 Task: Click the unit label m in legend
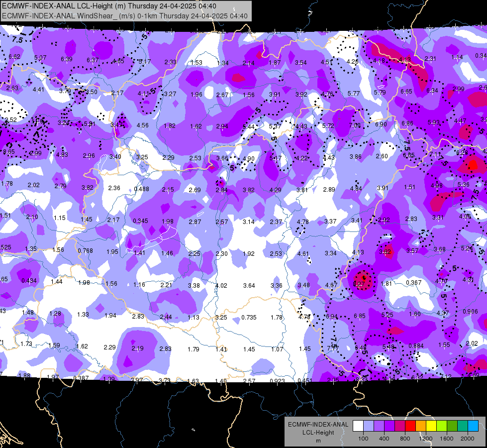click(x=318, y=441)
